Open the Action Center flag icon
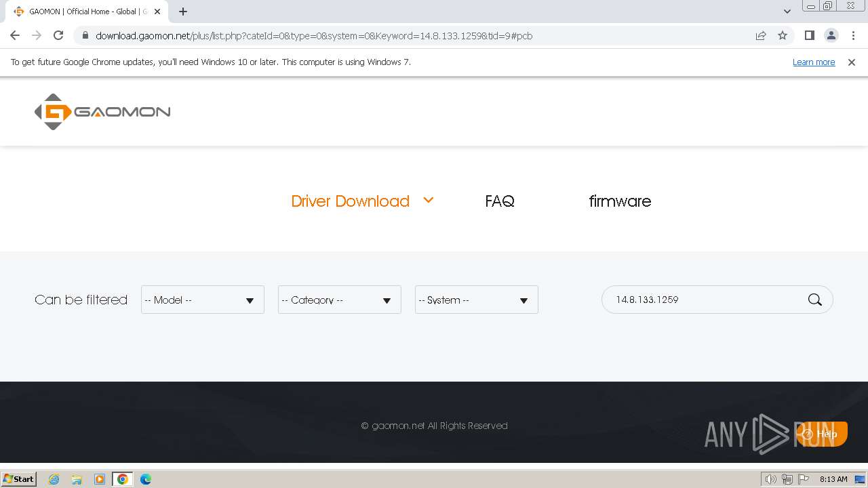Image resolution: width=868 pixels, height=488 pixels. coord(804,479)
